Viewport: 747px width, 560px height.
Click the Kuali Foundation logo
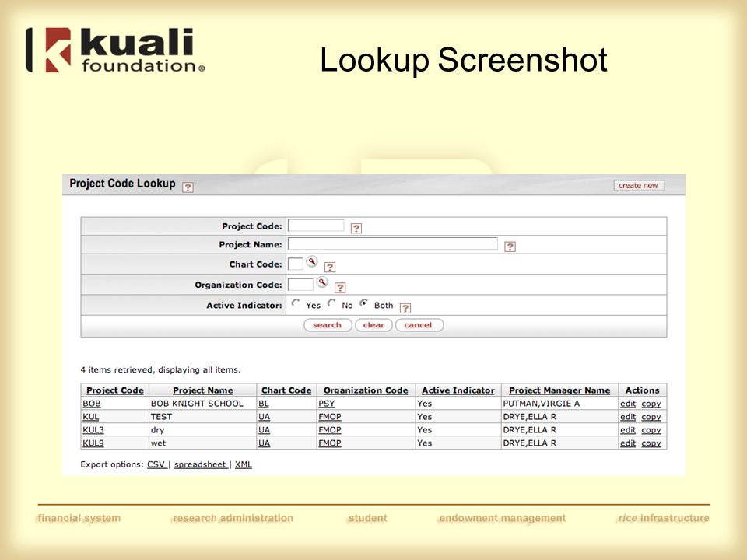pyautogui.click(x=115, y=50)
